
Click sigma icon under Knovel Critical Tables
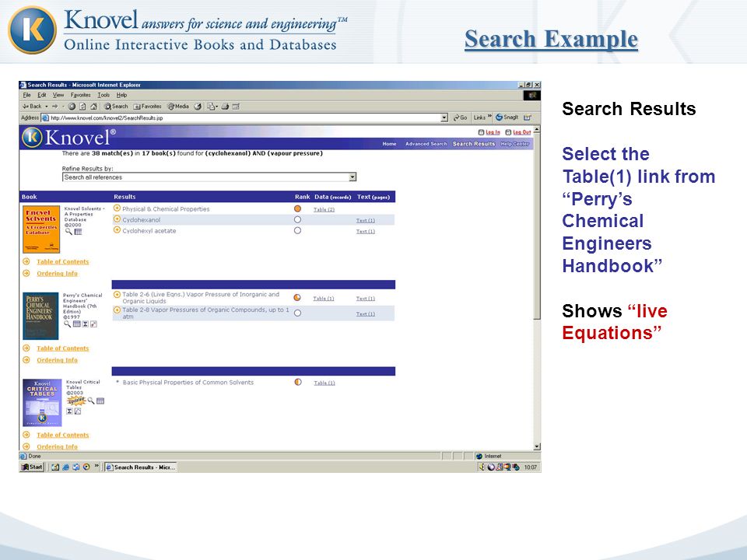coord(69,411)
